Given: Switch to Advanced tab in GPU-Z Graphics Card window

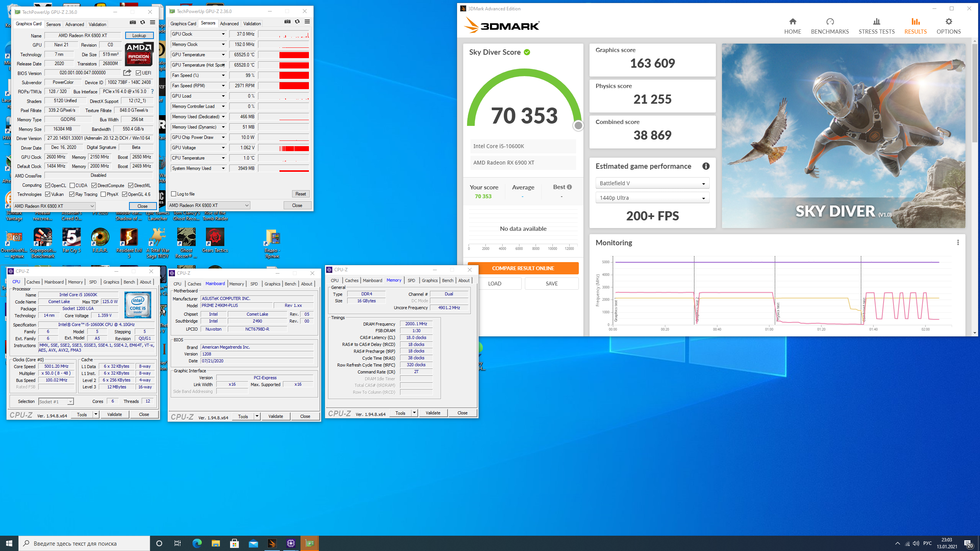Looking at the screenshot, I should (x=75, y=24).
